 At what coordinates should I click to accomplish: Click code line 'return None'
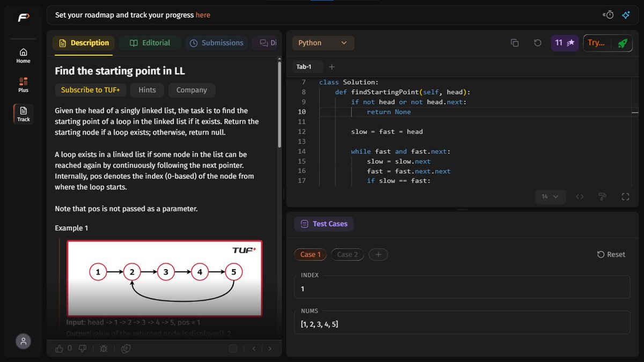pyautogui.click(x=389, y=112)
